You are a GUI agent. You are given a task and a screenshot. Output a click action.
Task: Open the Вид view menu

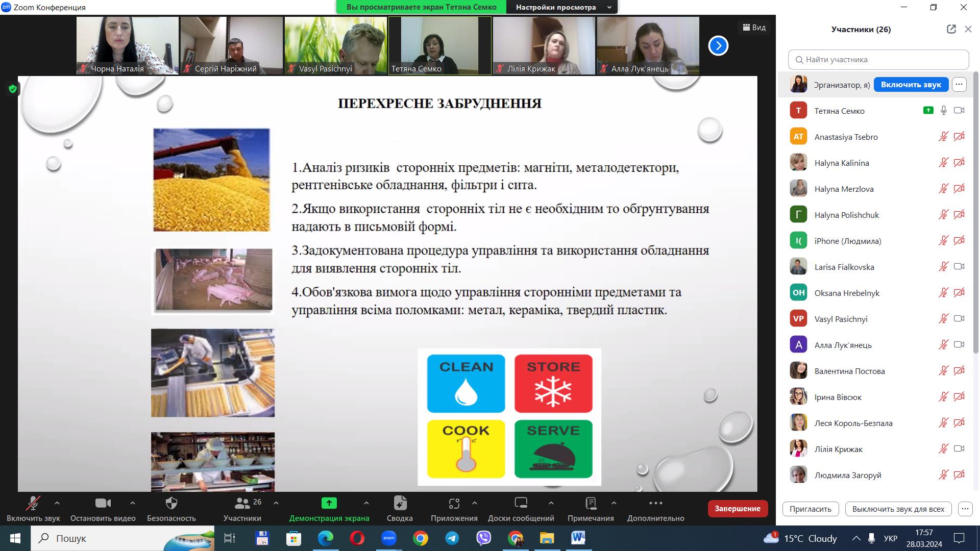click(754, 28)
